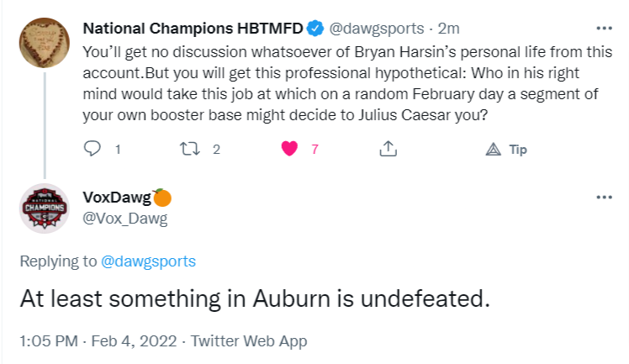The image size is (629, 364).
Task: Click the reply speech bubble icon
Action: [x=93, y=150]
